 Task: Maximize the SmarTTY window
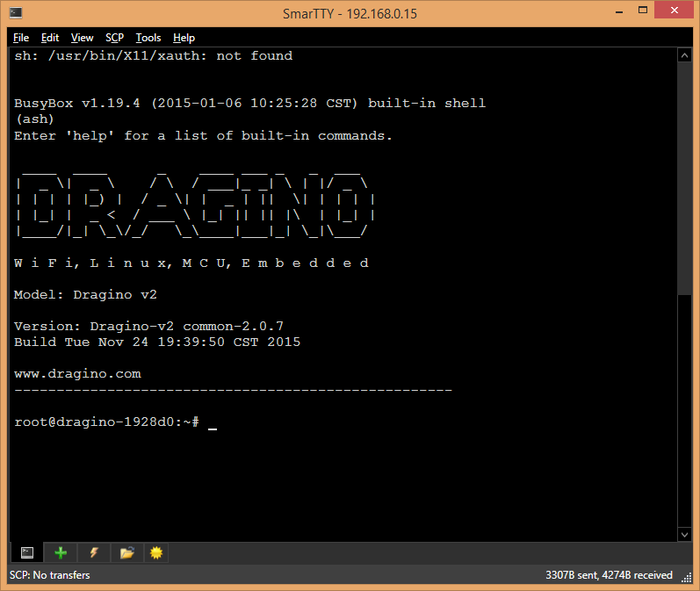click(x=642, y=11)
